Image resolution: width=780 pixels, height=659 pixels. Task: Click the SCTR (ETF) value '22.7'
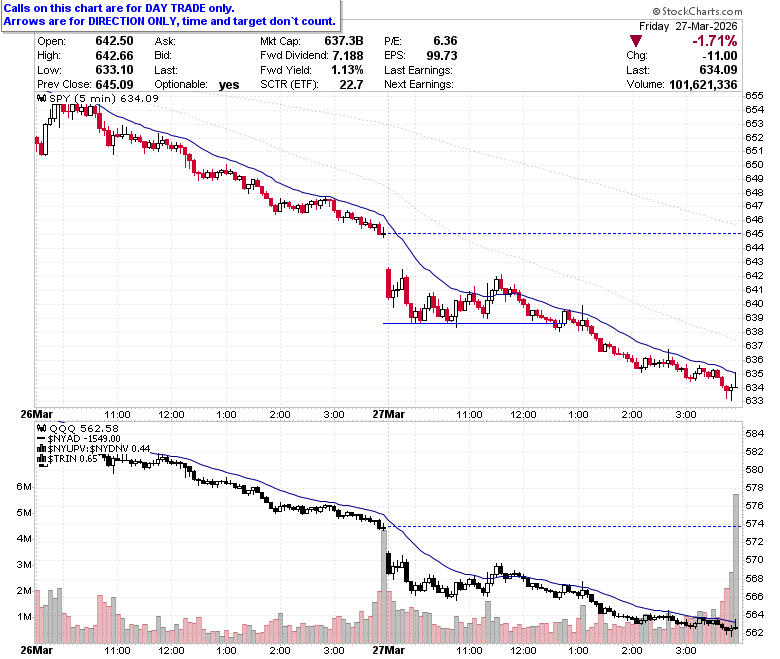tap(351, 84)
